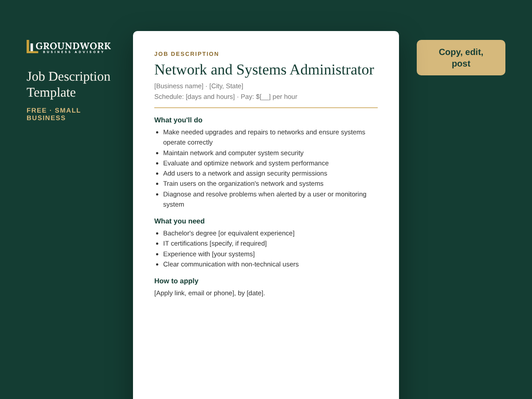The width and height of the screenshot is (532, 399).
Task: Click the 'How to apply' section heading
Action: 176,281
